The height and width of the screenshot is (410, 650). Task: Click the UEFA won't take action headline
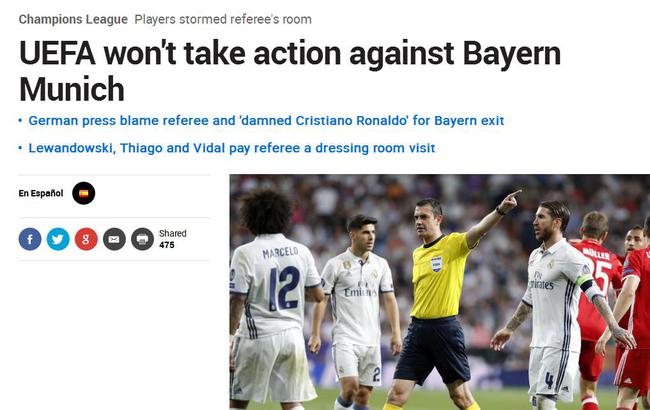(x=290, y=71)
